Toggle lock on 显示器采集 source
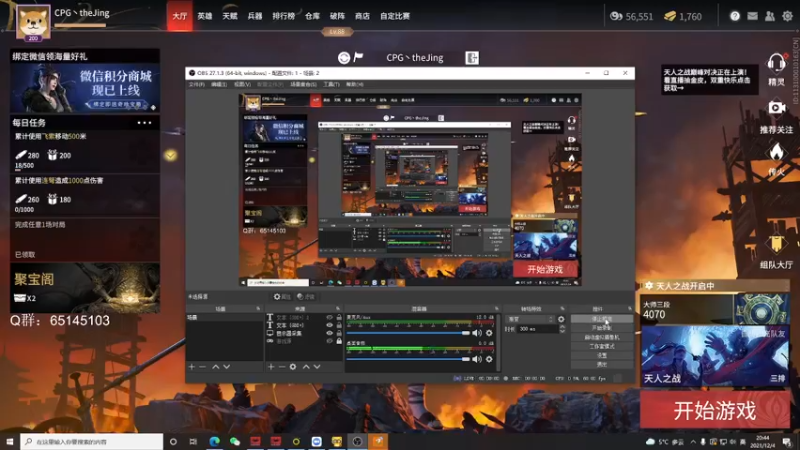 pyautogui.click(x=339, y=333)
